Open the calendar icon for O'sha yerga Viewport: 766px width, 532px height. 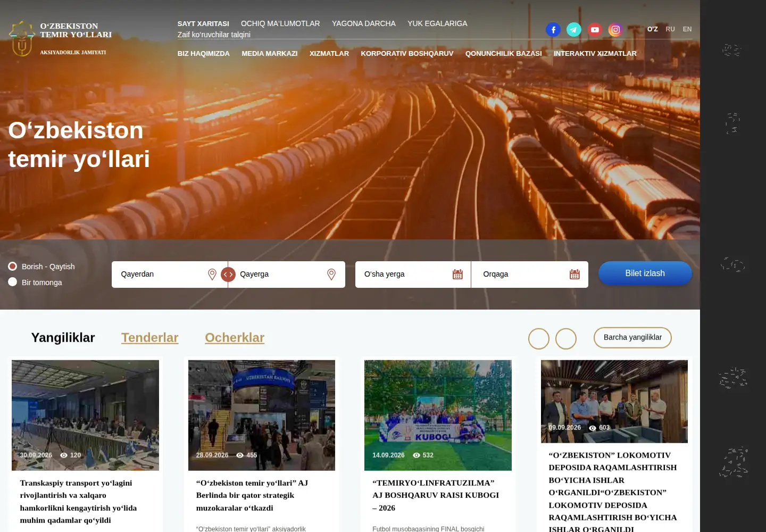tap(457, 275)
